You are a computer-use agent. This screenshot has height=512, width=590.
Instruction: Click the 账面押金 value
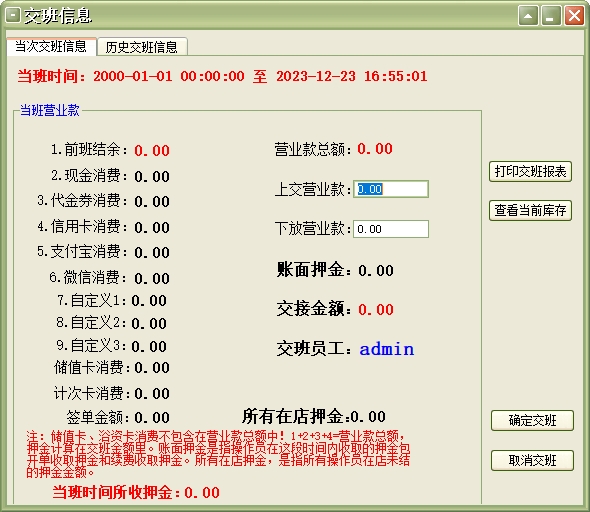pos(376,270)
